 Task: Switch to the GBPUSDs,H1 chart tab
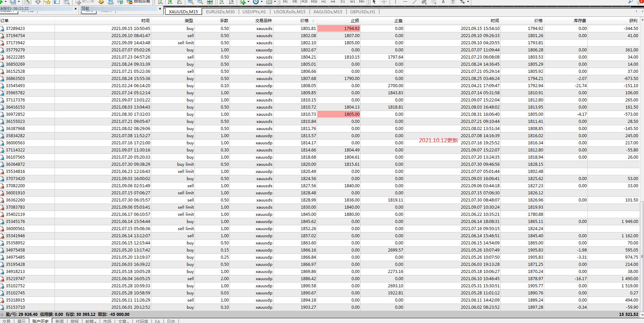pyautogui.click(x=363, y=12)
